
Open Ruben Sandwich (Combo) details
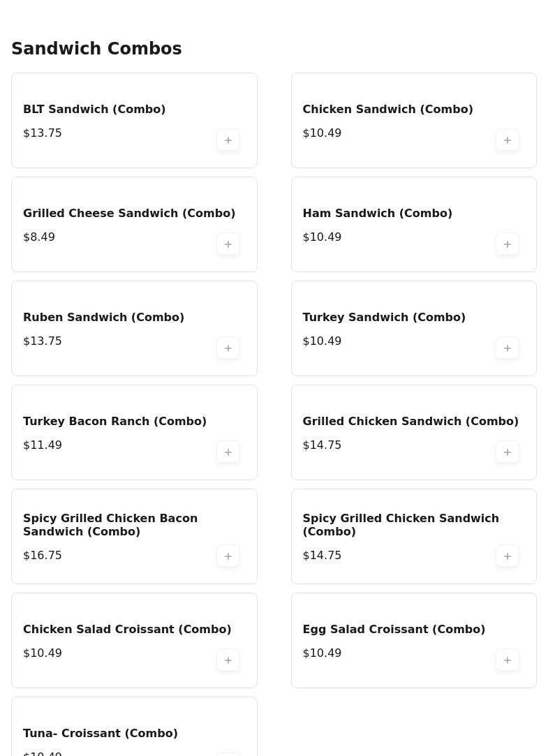[x=103, y=317]
